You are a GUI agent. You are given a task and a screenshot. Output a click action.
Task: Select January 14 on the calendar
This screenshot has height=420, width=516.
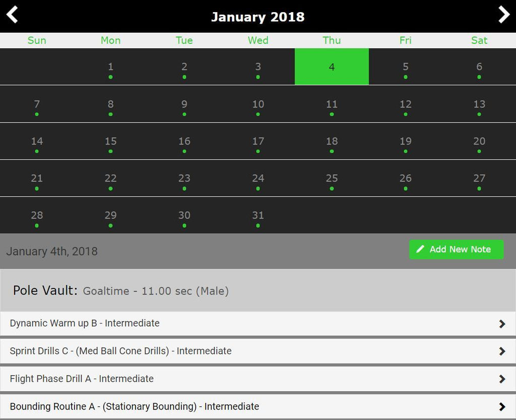[37, 141]
